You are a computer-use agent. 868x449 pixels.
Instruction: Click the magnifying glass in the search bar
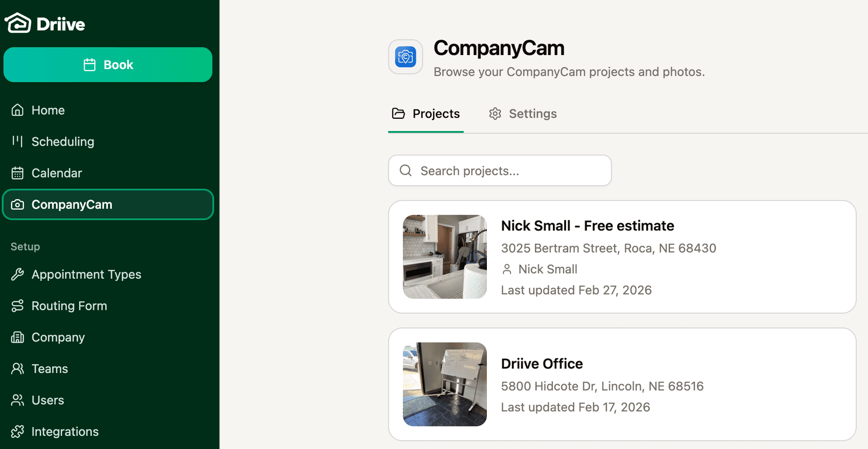[x=406, y=170]
